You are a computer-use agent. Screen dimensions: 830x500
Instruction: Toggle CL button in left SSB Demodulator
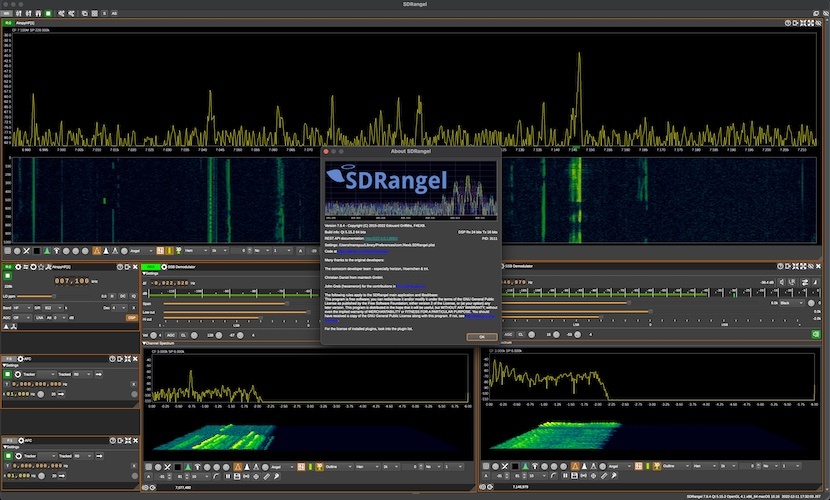[183, 335]
